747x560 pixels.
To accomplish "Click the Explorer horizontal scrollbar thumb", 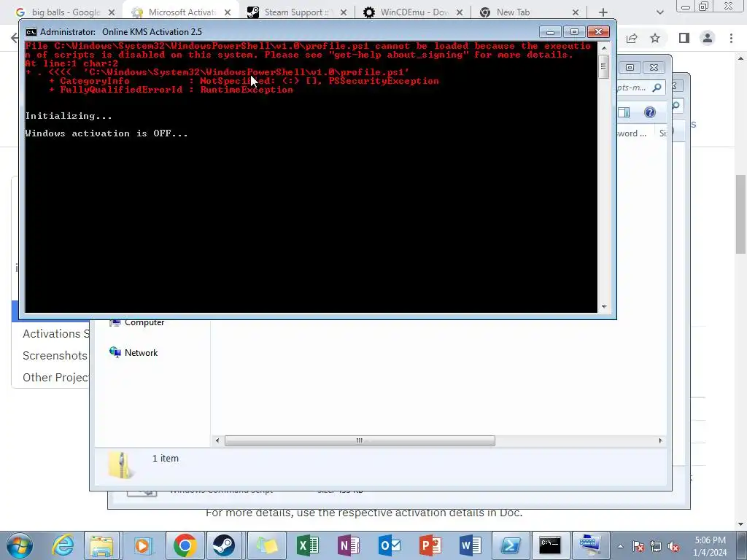I will 360,441.
